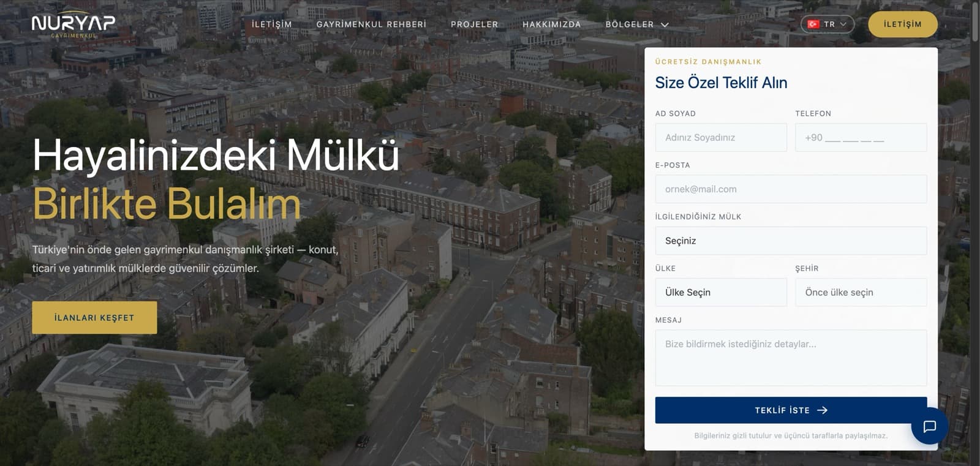Open the İlgilendiğiniz Mülk dropdown

coord(791,241)
